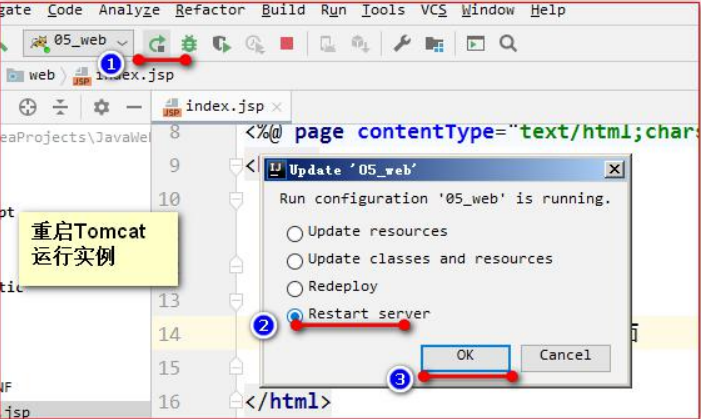Viewport: 701px width, 419px height.
Task: Open the Tools menu
Action: [384, 10]
